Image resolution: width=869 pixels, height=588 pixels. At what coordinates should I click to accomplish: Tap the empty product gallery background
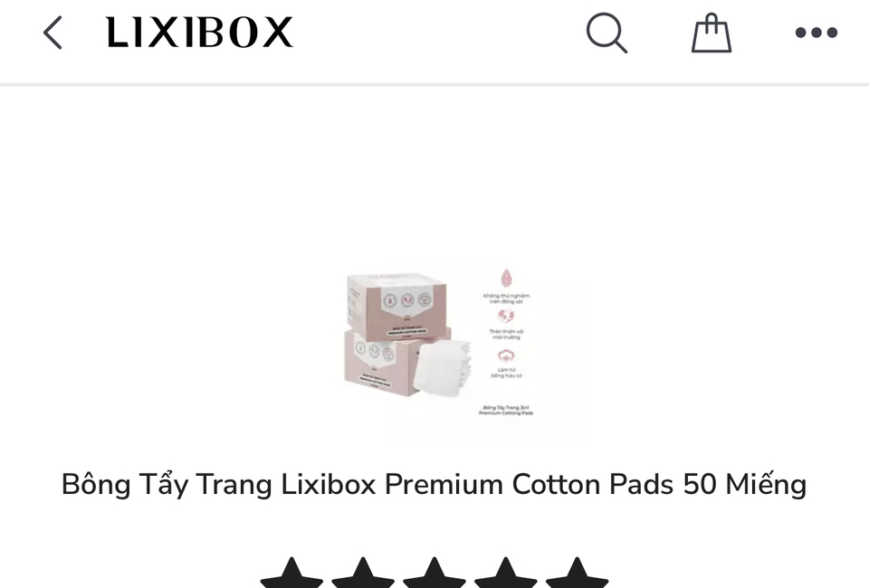pyautogui.click(x=167, y=222)
